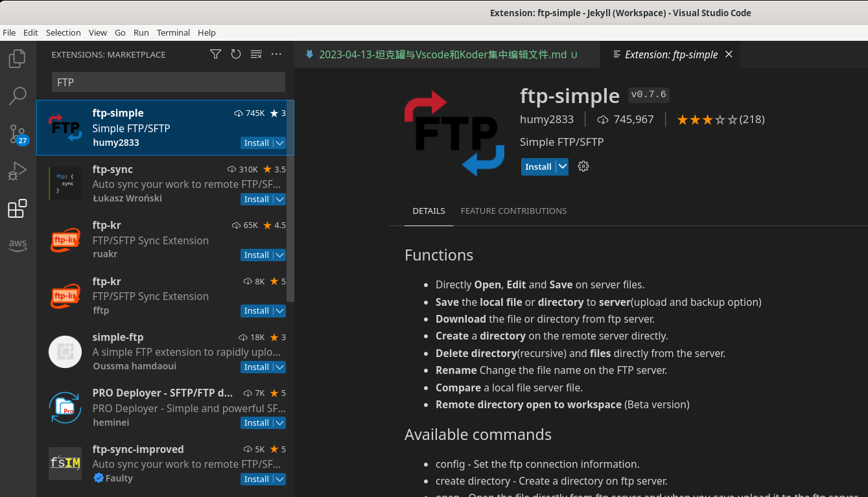Switch to the FEATURE CONTRIBUTIONS tab

tap(513, 211)
